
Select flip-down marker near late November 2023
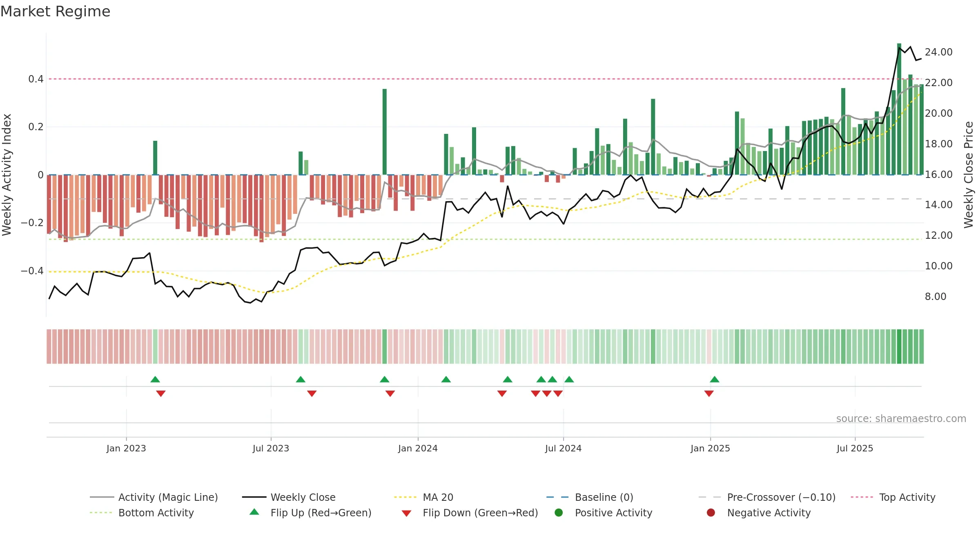[x=390, y=393]
